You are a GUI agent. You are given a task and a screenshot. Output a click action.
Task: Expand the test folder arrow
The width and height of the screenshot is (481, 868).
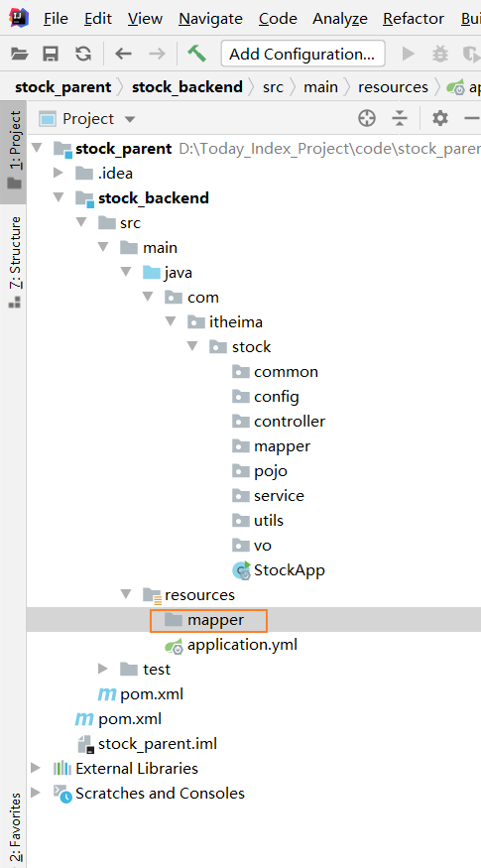pos(103,669)
